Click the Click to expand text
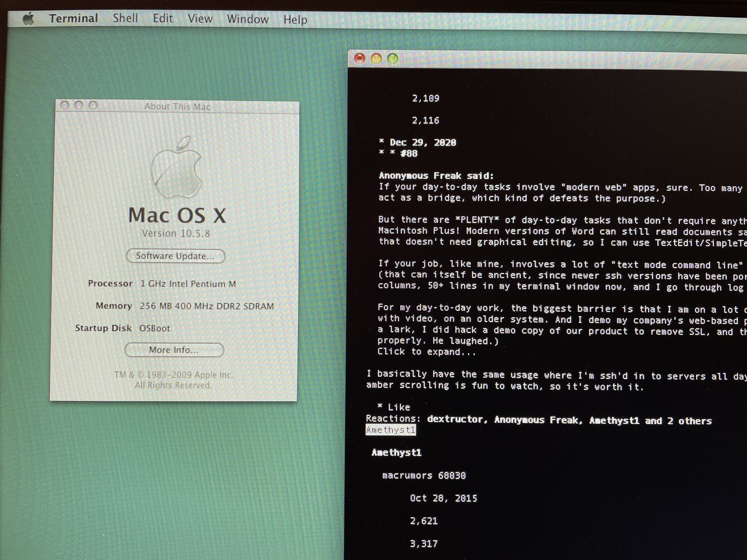The height and width of the screenshot is (560, 747). [x=427, y=352]
